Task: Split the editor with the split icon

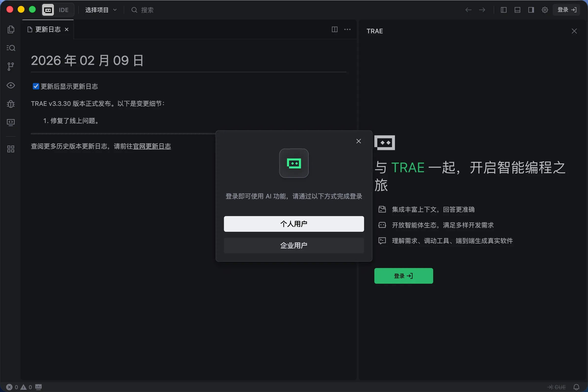Action: tap(334, 29)
